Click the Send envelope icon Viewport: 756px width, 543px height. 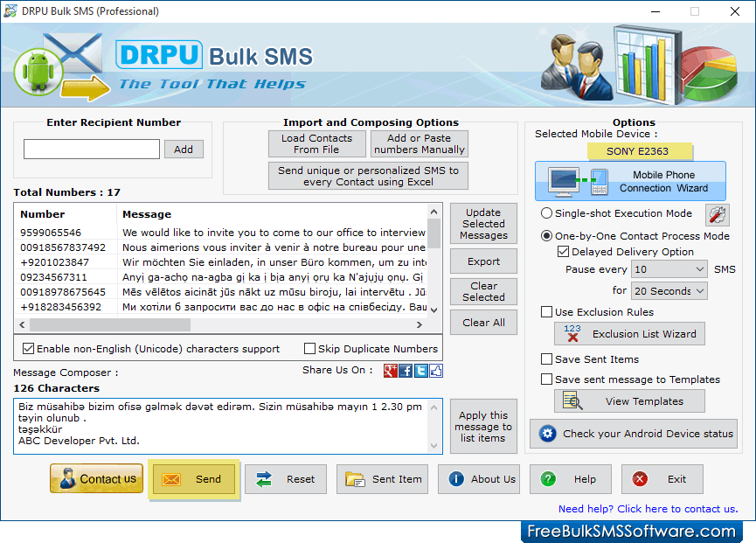(x=171, y=479)
